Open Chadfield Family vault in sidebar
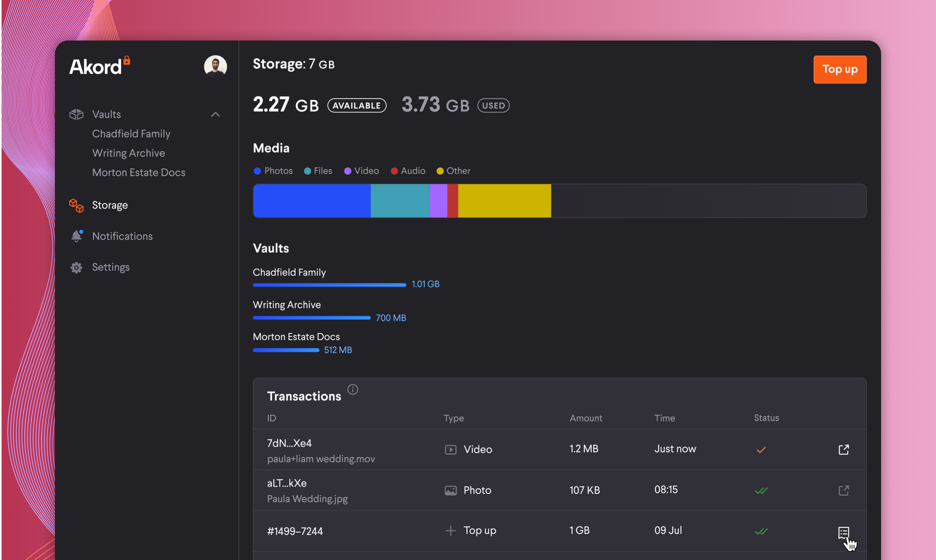The image size is (936, 560). (131, 134)
